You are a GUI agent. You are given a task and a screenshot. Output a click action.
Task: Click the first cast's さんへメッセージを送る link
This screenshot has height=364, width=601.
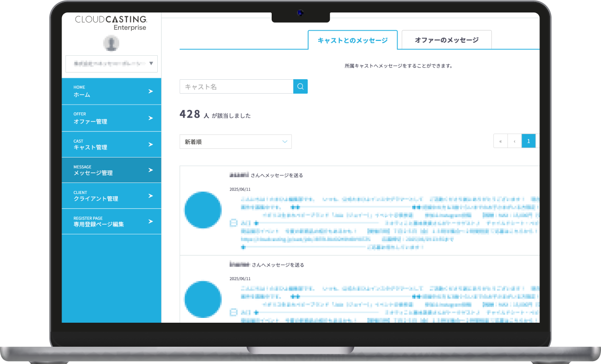point(276,175)
